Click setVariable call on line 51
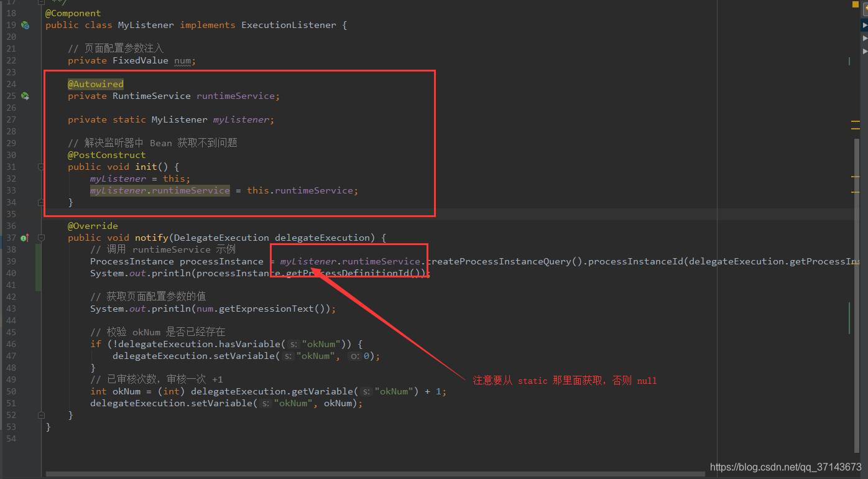This screenshot has height=479, width=868. (222, 403)
